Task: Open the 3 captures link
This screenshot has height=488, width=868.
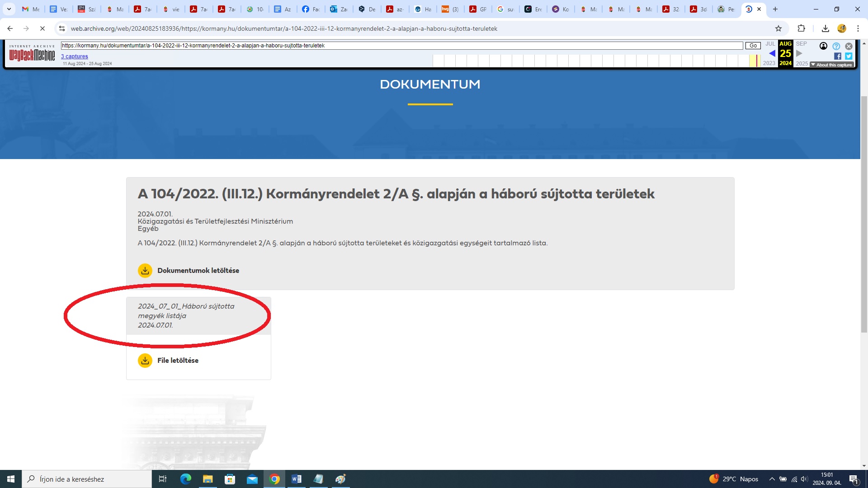Action: [75, 56]
